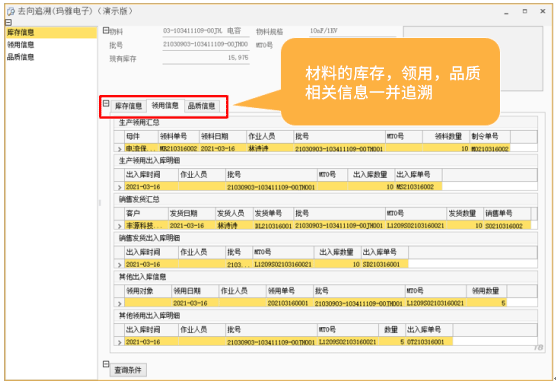Viewport: 556px width, 384px height.
Task: Click the 生产领用汇总 section title
Action: (139, 123)
